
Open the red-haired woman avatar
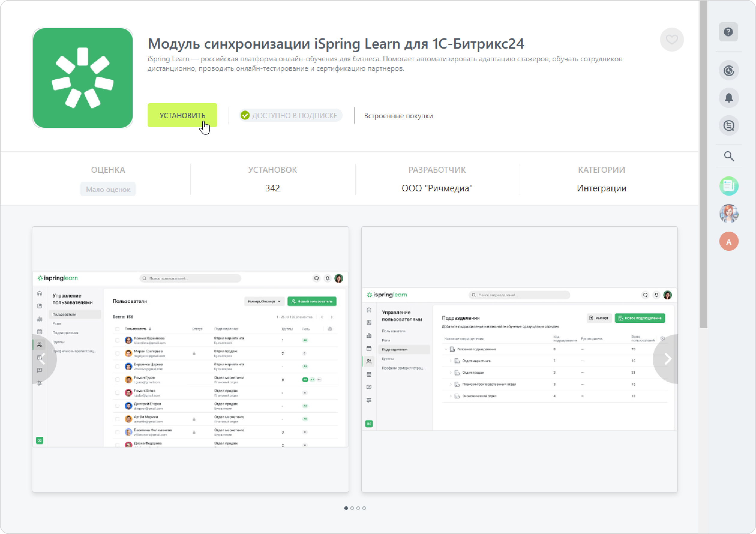tap(729, 214)
